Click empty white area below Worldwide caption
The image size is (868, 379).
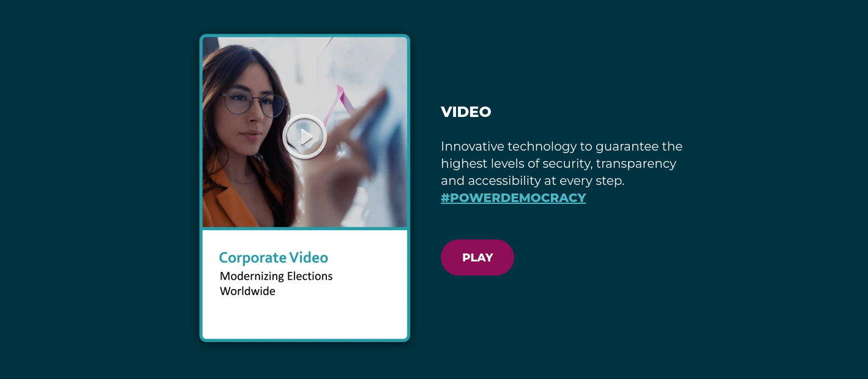[305, 318]
